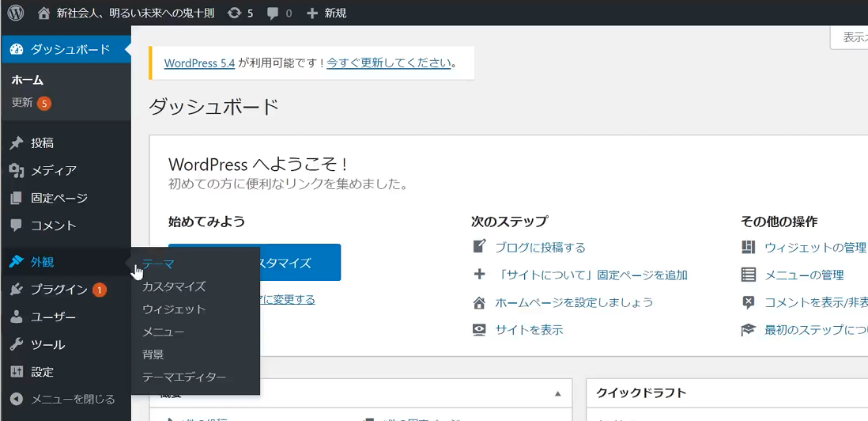The image size is (868, 421).
Task: Click the 設定 sliders icon
Action: click(17, 372)
